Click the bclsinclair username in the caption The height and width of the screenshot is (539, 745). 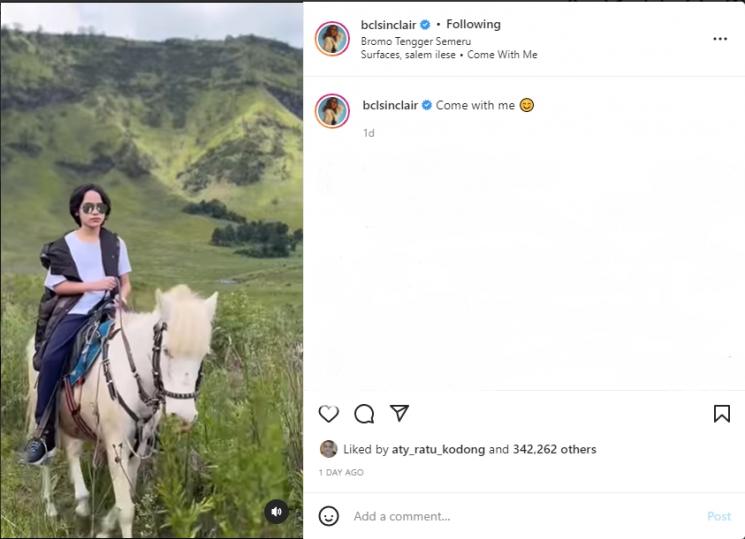coord(389,105)
